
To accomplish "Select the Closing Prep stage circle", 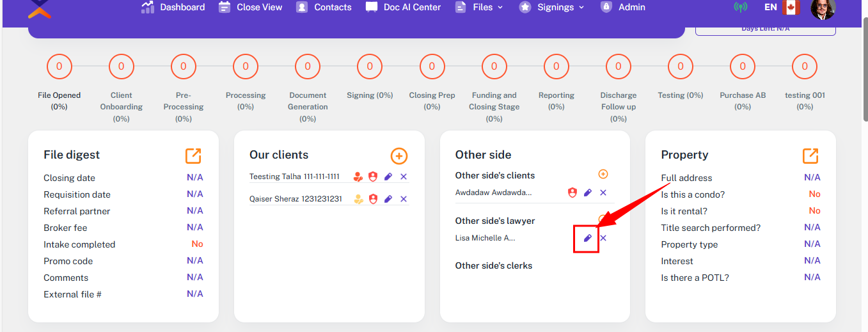I will pyautogui.click(x=432, y=67).
